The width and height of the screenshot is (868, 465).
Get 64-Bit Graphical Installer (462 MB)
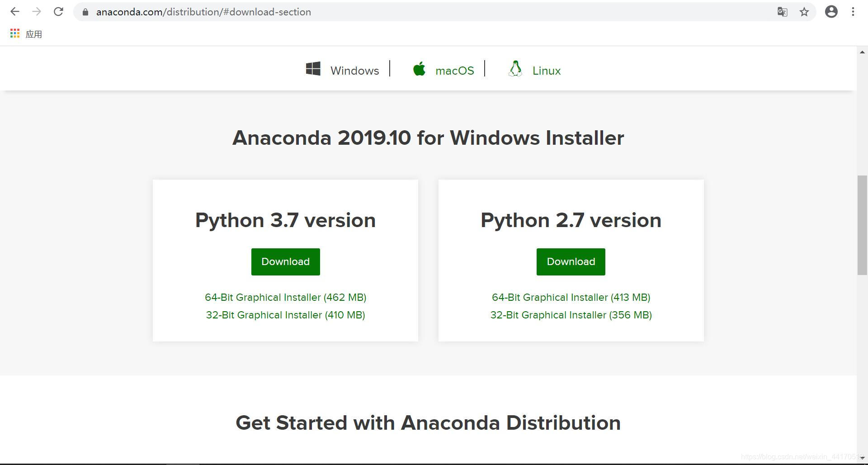point(285,297)
